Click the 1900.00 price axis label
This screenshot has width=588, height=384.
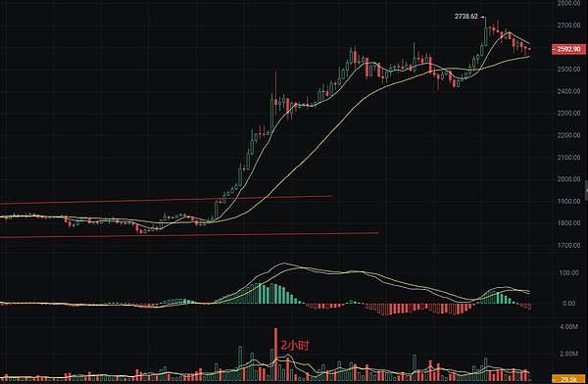pos(568,202)
